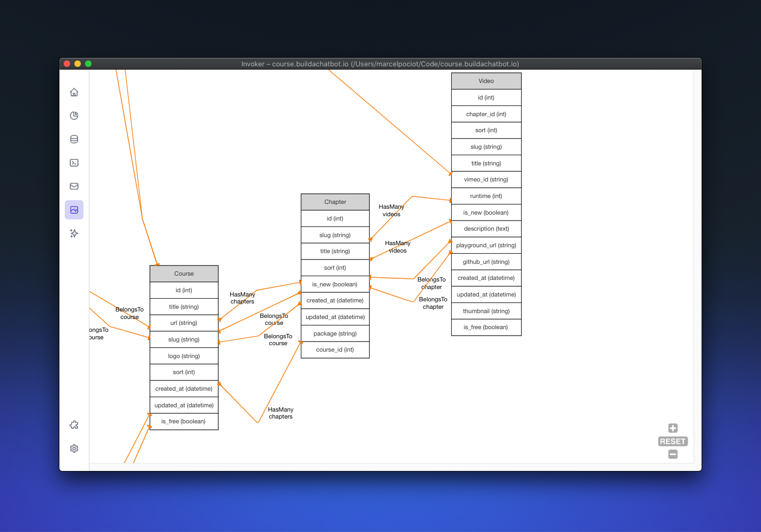Select the Video table header
Viewport: 761px width, 532px height.
pyautogui.click(x=486, y=81)
